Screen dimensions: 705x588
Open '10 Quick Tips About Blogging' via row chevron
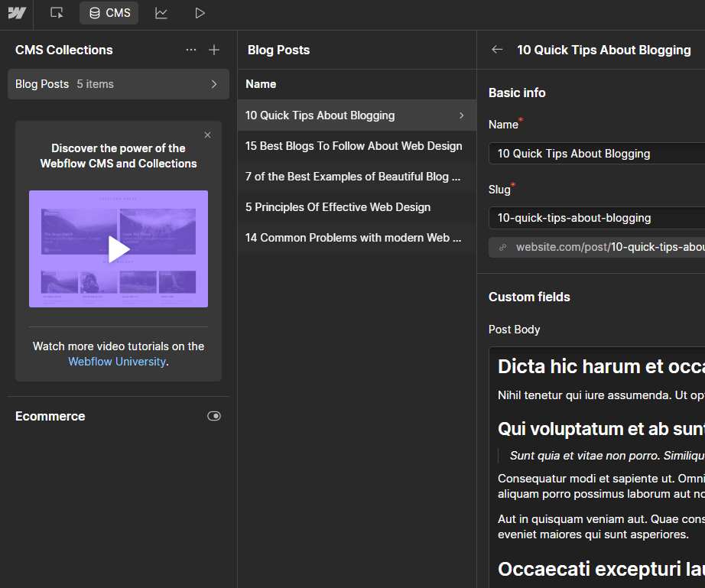click(x=463, y=115)
